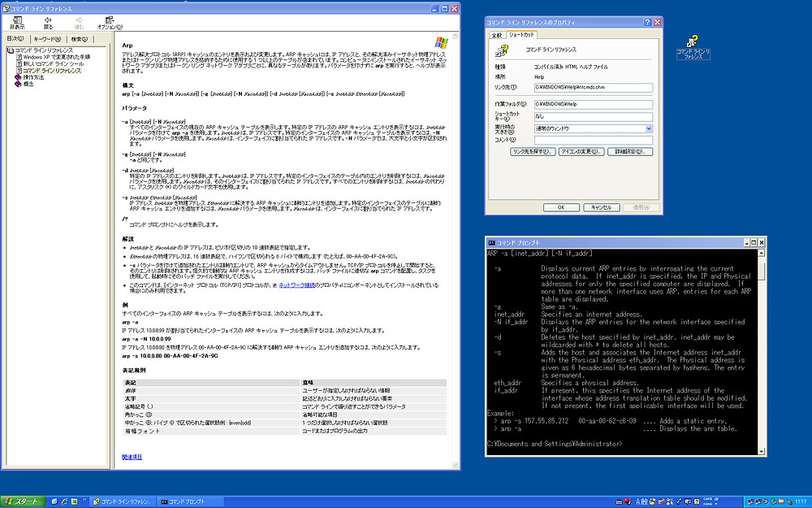Switch to the 全般 tab in Properties
This screenshot has width=812, height=508.
(x=497, y=35)
